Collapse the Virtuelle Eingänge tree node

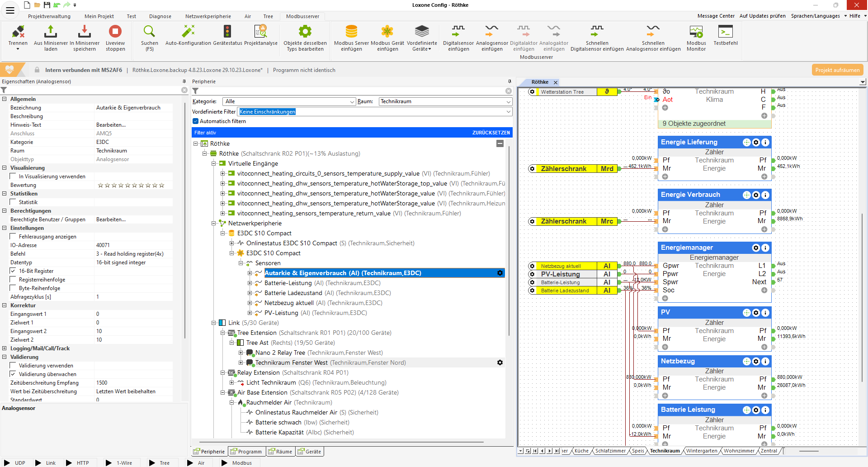click(214, 164)
